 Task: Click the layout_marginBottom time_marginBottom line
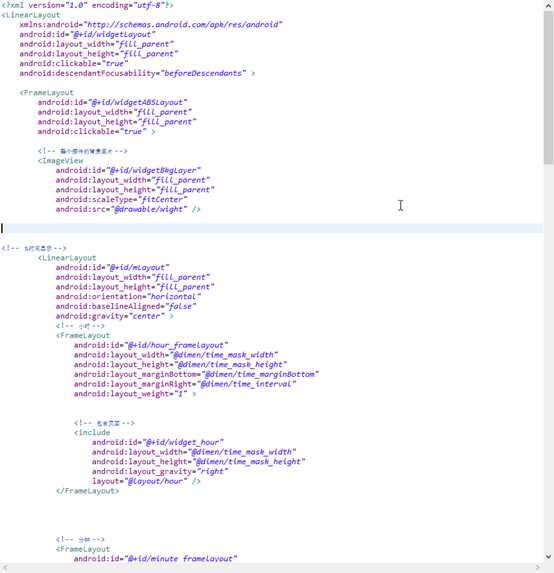[x=196, y=374]
